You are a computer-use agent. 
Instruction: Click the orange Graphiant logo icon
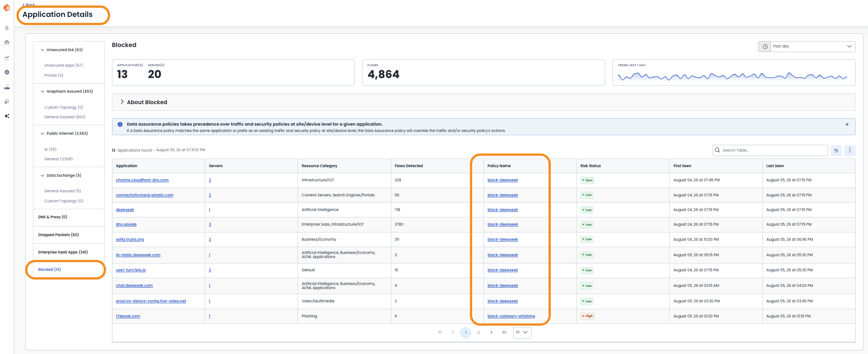tap(6, 8)
